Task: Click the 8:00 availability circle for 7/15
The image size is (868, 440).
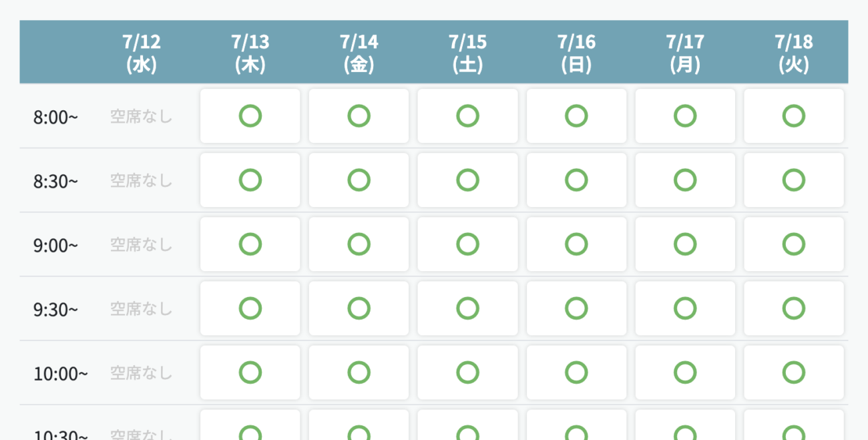Action: point(467,116)
